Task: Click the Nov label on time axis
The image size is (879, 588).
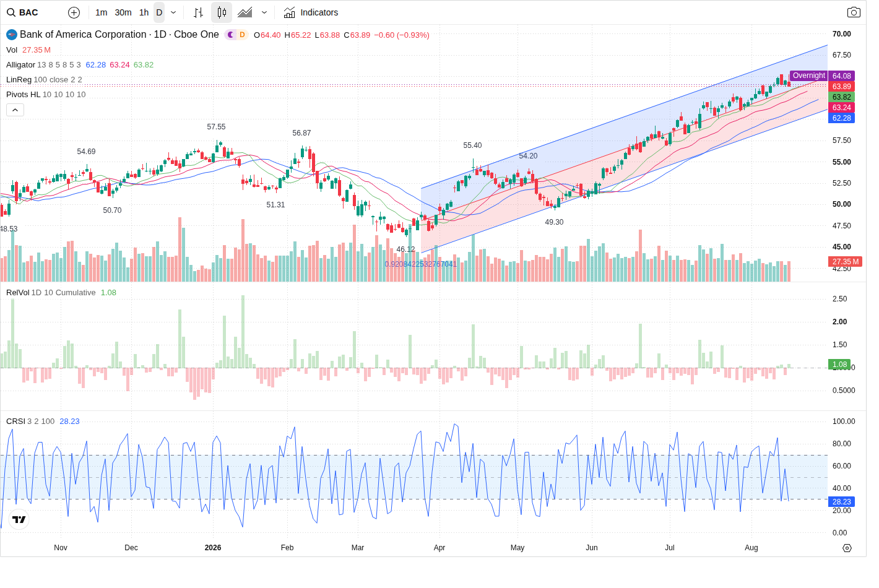Action: click(x=61, y=548)
